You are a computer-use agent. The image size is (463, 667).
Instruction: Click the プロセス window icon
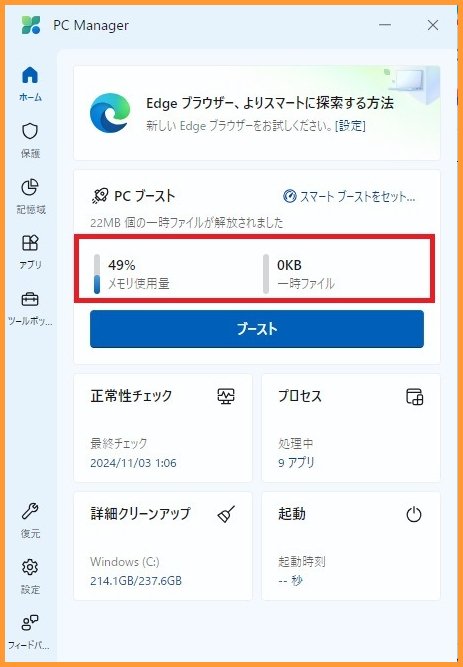[x=414, y=396]
